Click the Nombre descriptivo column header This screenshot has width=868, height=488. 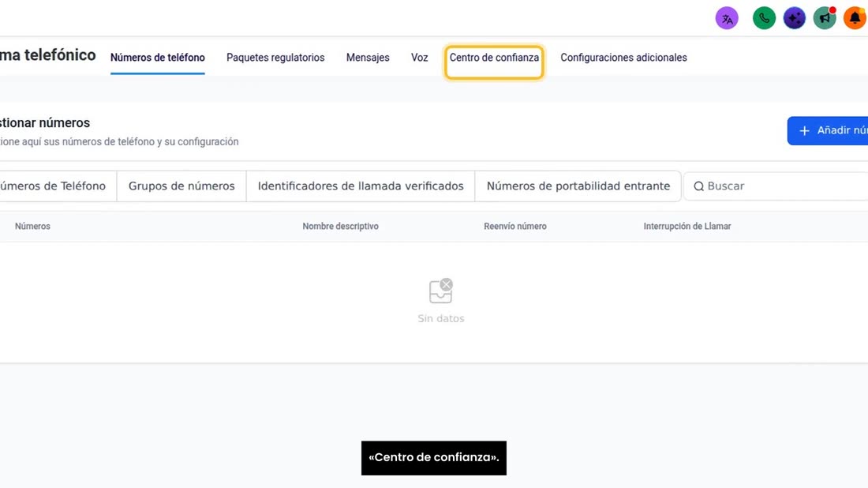340,226
